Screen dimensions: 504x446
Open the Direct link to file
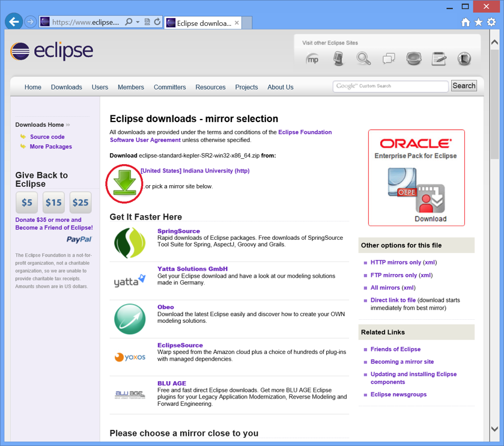pyautogui.click(x=393, y=300)
